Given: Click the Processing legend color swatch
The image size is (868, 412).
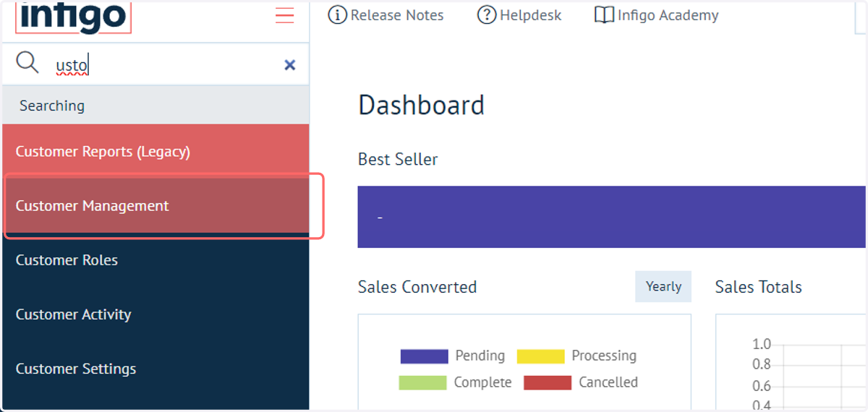Looking at the screenshot, I should coord(540,356).
